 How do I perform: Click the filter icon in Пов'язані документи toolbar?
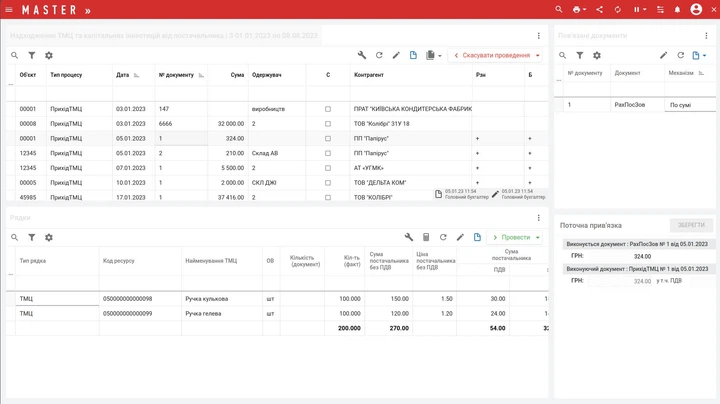(x=579, y=55)
